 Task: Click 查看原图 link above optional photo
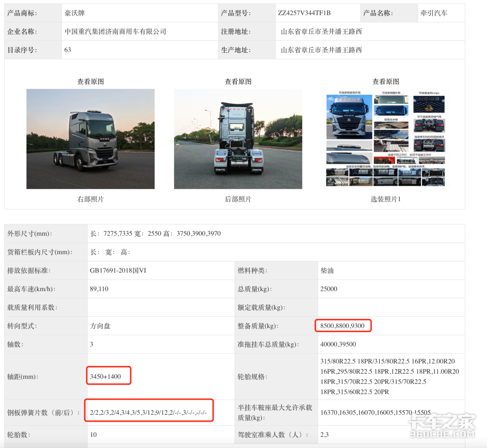click(386, 82)
